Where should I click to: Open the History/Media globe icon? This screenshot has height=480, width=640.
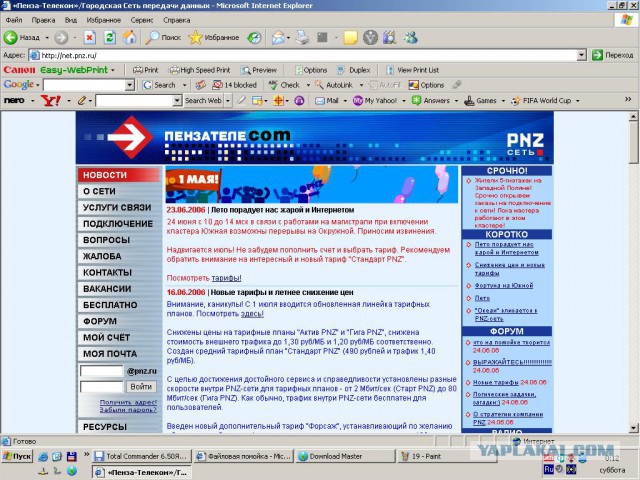click(x=254, y=38)
